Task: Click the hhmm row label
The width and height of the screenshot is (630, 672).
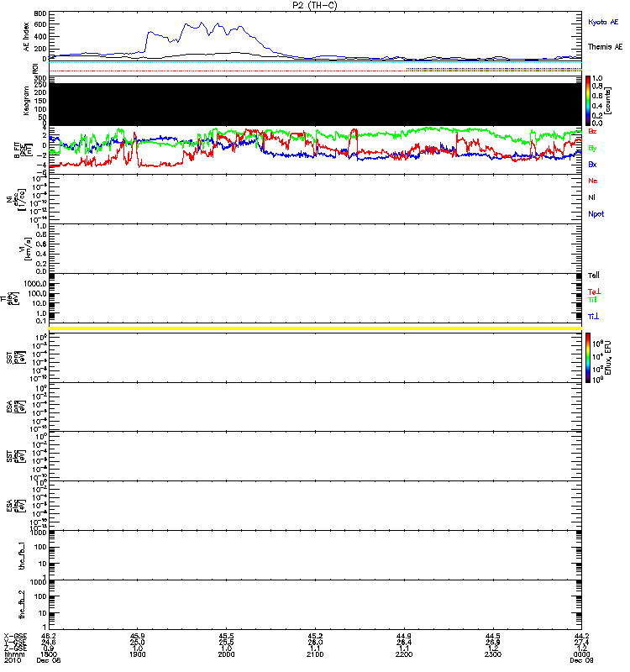Action: [14, 654]
